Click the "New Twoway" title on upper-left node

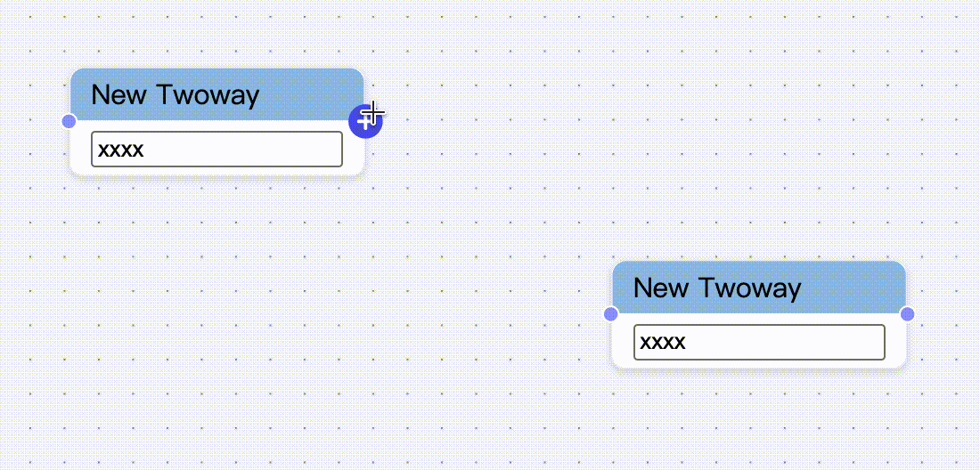click(175, 94)
